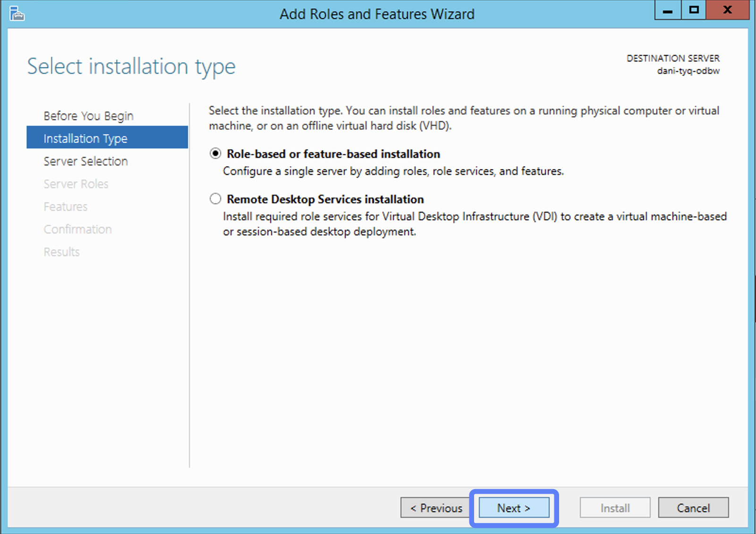Minimize the Add Roles wizard window
The image size is (756, 534).
[668, 10]
